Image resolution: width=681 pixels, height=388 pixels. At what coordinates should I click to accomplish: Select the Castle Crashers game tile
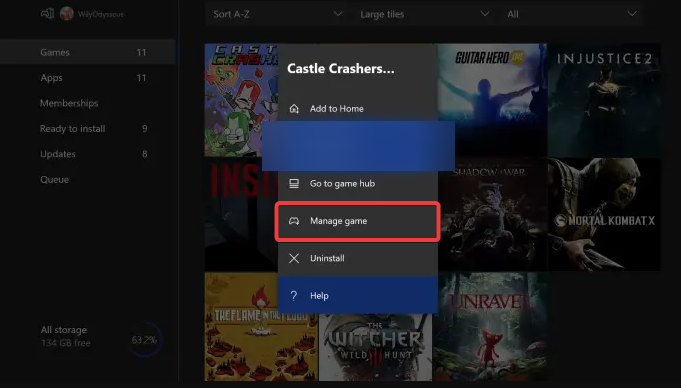[x=241, y=99]
